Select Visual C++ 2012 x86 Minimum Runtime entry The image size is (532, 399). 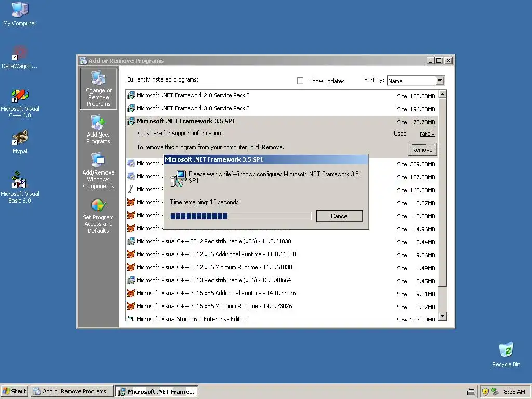point(282,268)
